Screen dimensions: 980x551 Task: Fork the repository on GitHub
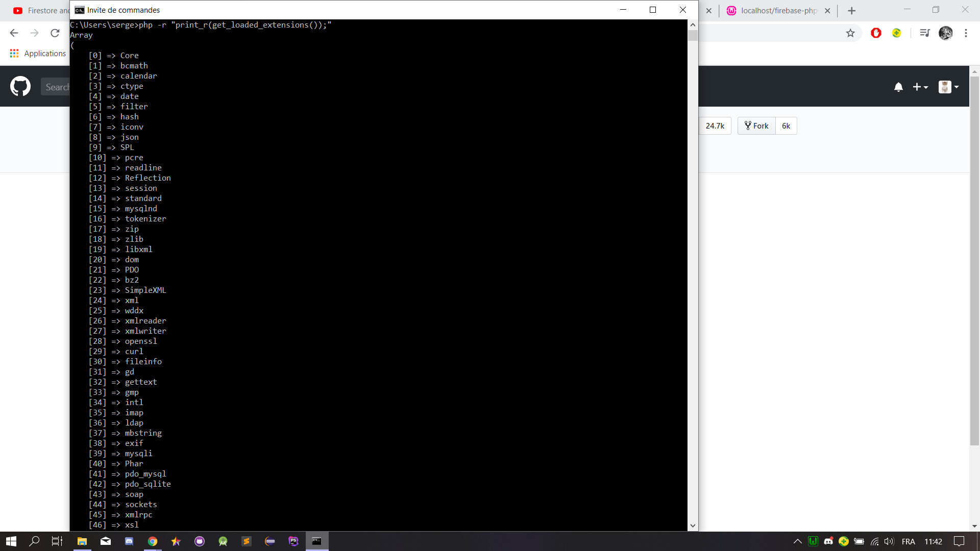[756, 126]
